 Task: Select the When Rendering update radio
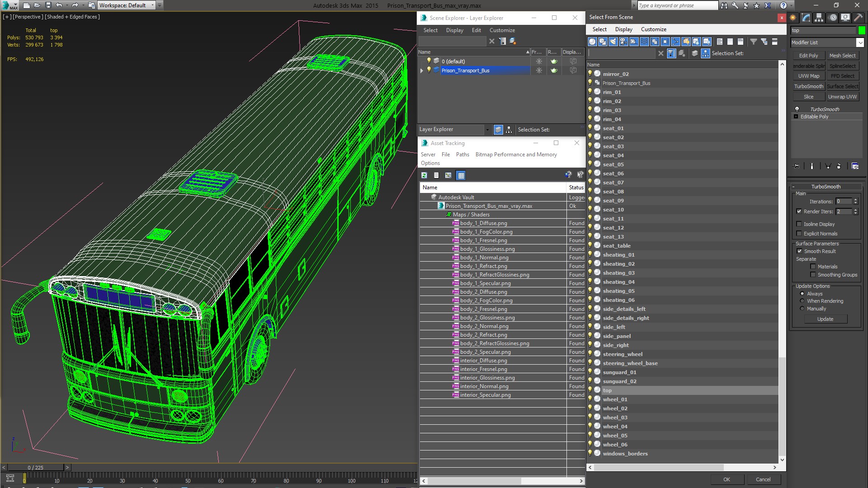click(x=802, y=301)
